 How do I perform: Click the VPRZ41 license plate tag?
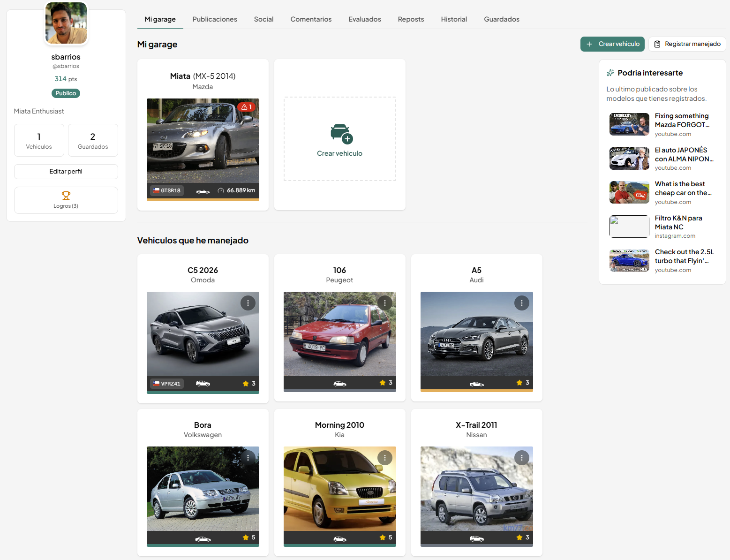(167, 384)
